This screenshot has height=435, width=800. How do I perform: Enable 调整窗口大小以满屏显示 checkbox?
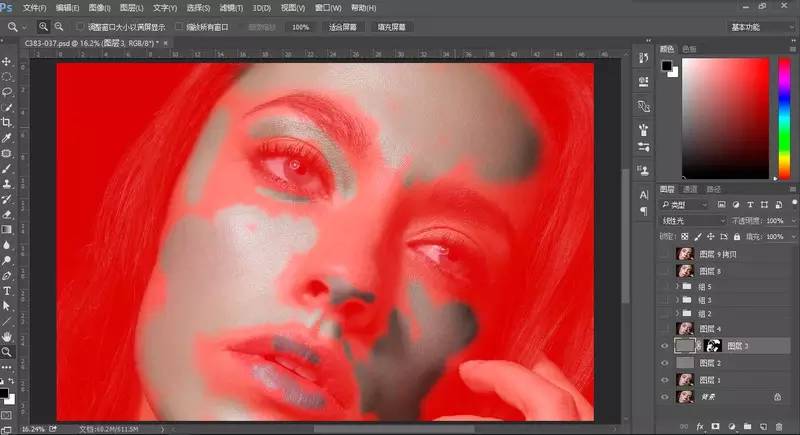pyautogui.click(x=80, y=27)
